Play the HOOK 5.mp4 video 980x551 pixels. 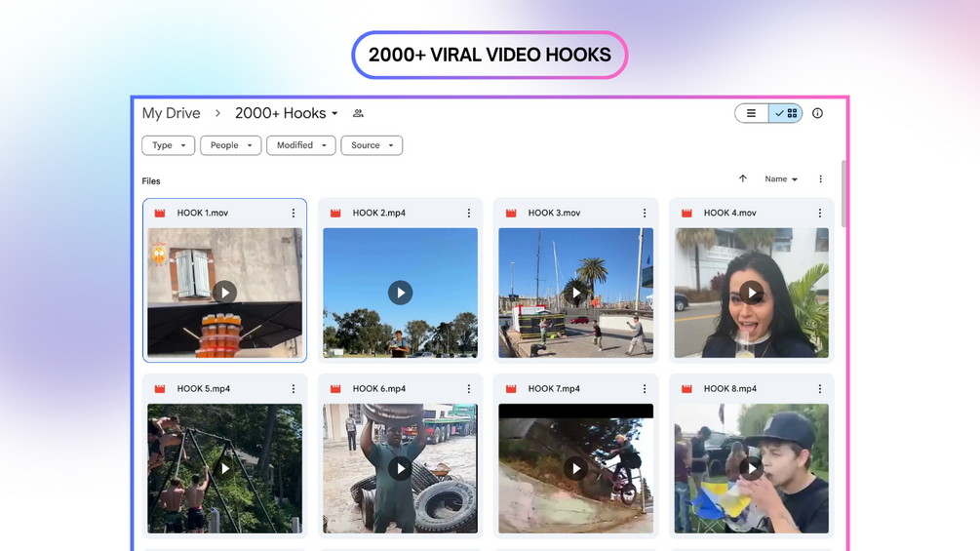click(x=224, y=468)
